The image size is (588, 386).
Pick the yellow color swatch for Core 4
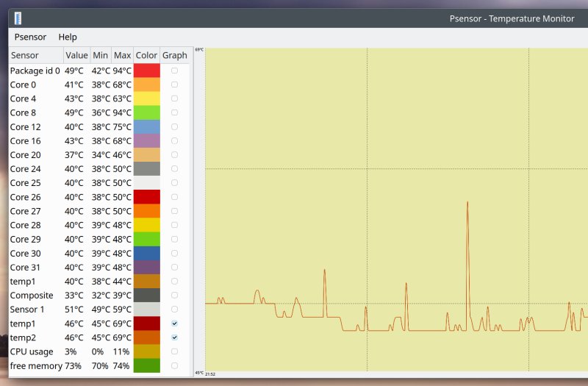[146, 99]
